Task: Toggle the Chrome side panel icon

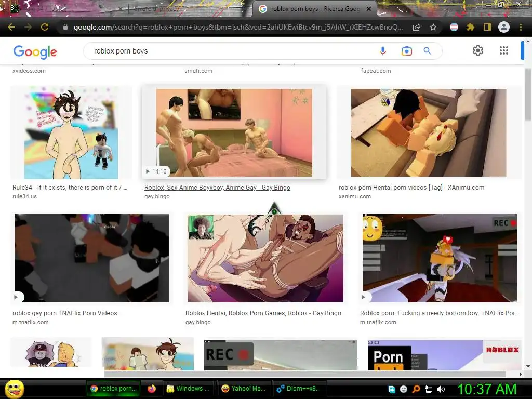Action: [x=487, y=27]
